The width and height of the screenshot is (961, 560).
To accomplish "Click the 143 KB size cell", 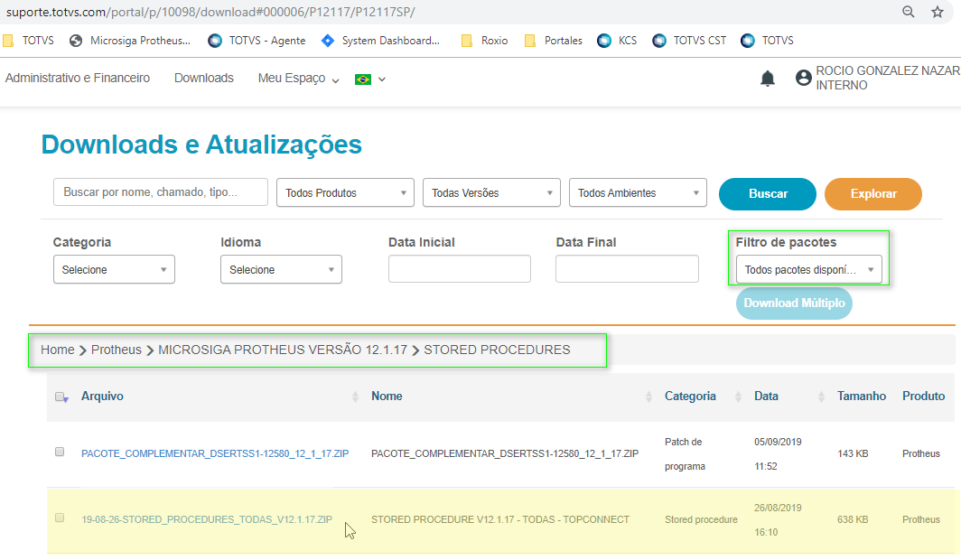I will [x=853, y=454].
